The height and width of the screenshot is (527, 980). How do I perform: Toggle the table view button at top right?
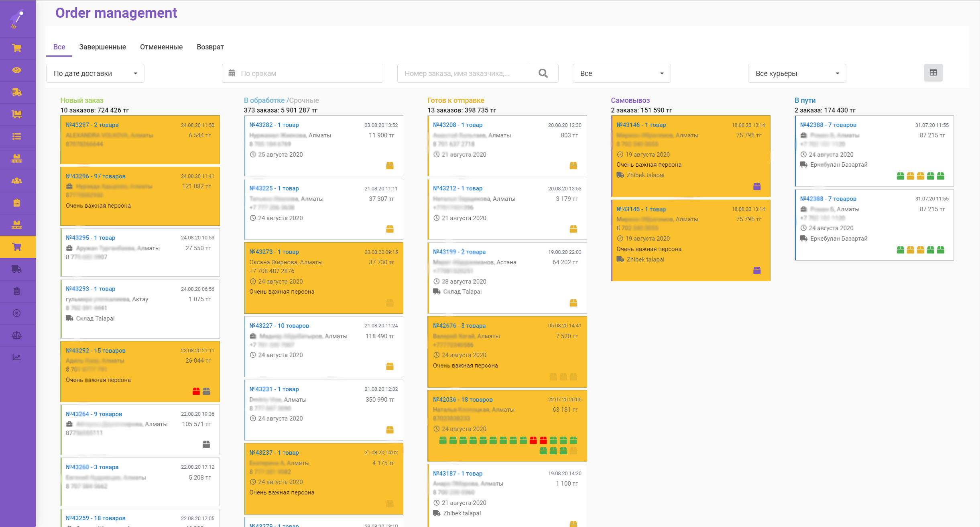[933, 73]
